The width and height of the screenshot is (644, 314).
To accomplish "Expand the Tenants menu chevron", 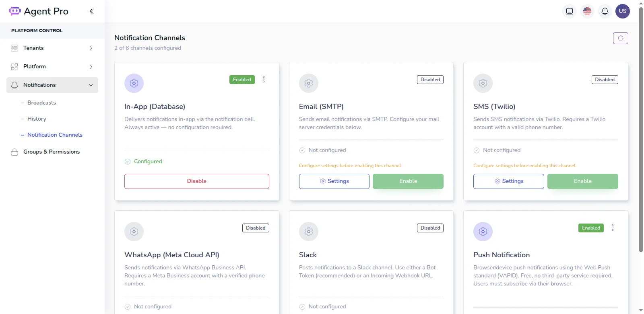I will tap(91, 48).
